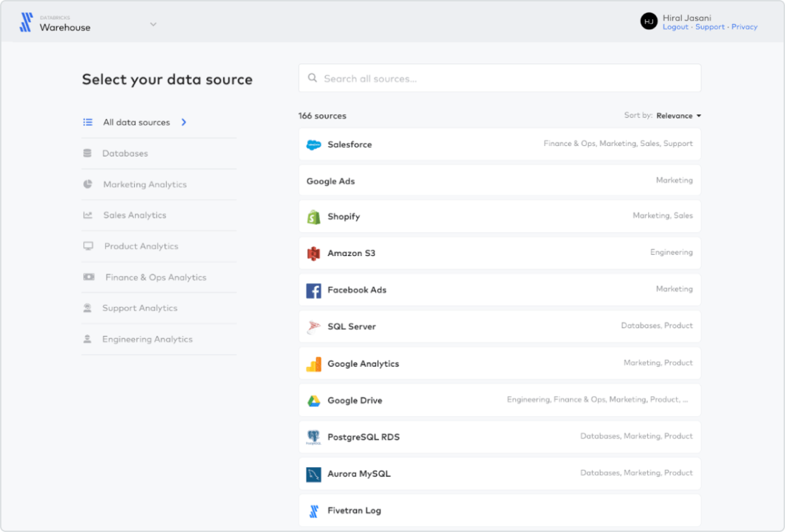Screen dimensions: 785x532
Task: Switch to Marketing Analytics category
Action: (145, 184)
